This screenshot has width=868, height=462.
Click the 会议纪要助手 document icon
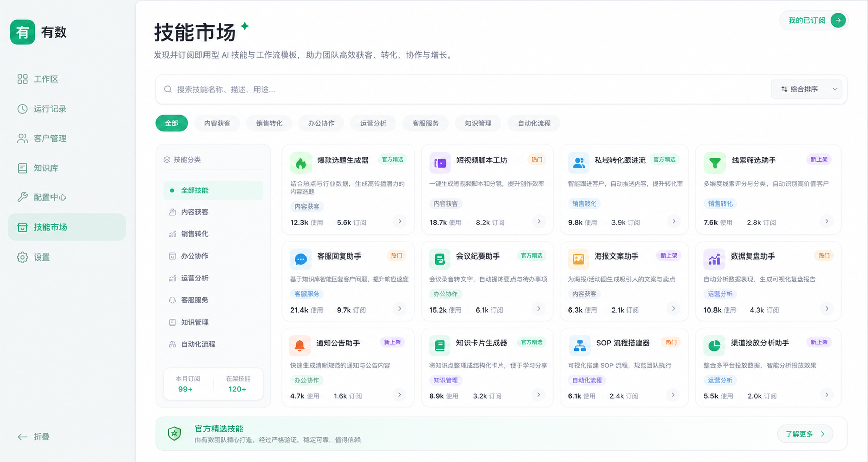pos(440,259)
